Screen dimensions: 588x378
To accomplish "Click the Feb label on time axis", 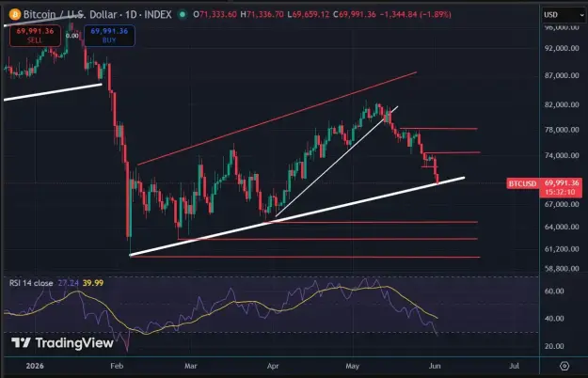I will [117, 366].
